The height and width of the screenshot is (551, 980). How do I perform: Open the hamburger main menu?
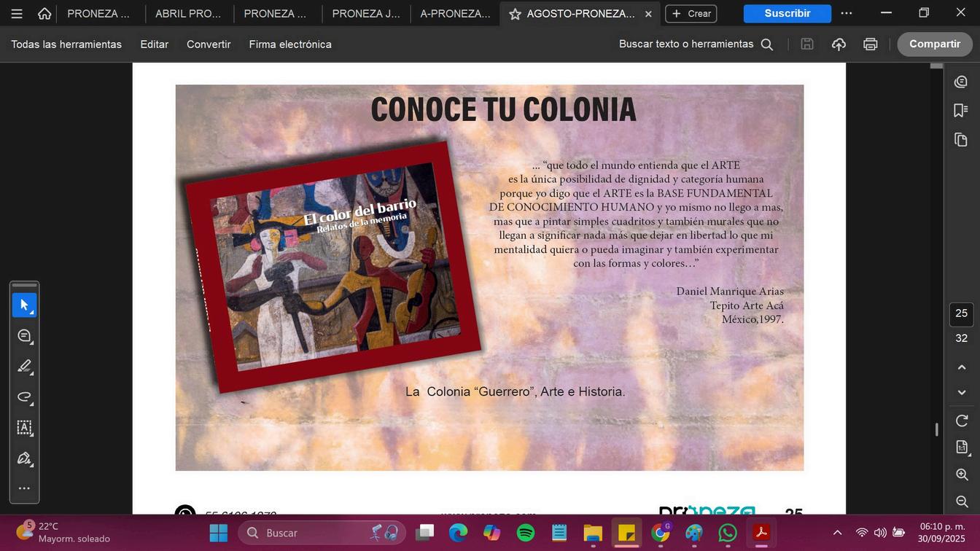pyautogui.click(x=16, y=14)
